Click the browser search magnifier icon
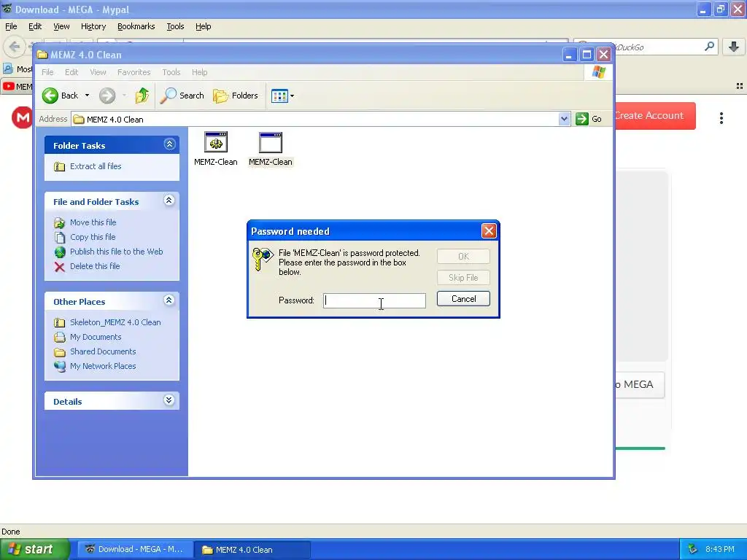 pos(709,46)
